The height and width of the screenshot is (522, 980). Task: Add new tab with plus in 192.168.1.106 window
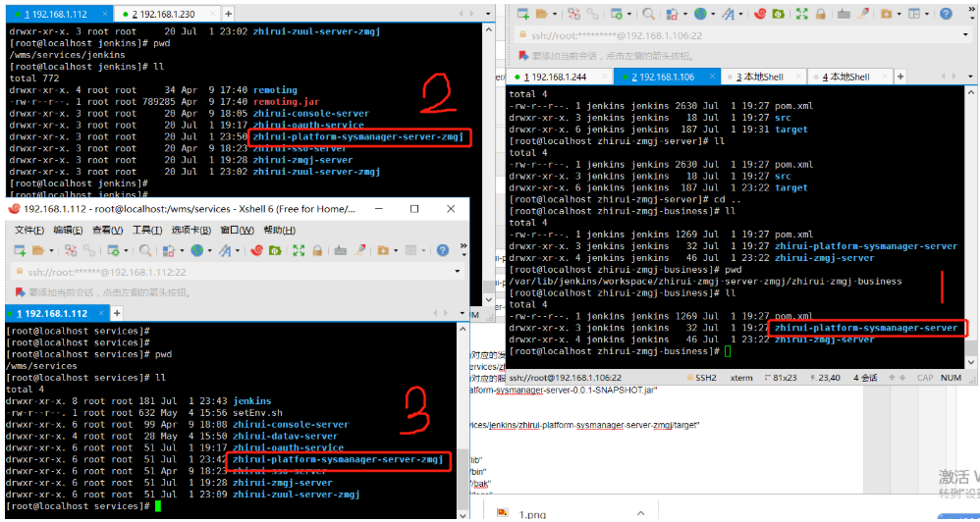click(x=900, y=77)
